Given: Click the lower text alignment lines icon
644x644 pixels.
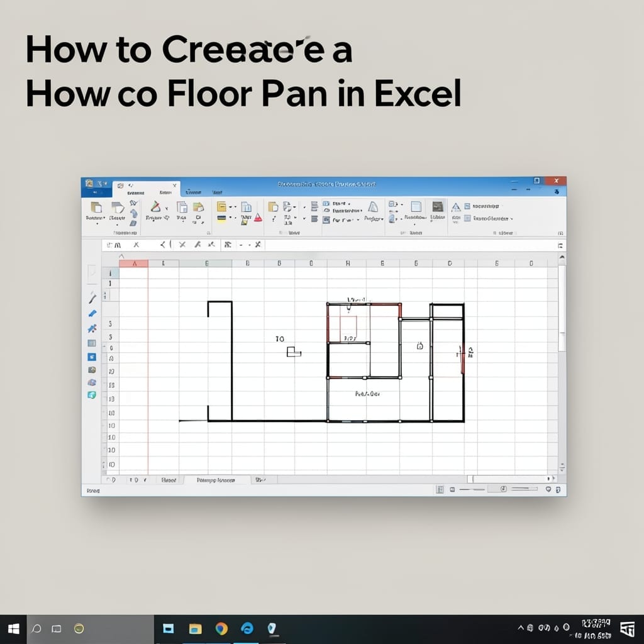Looking at the screenshot, I should click(x=314, y=219).
